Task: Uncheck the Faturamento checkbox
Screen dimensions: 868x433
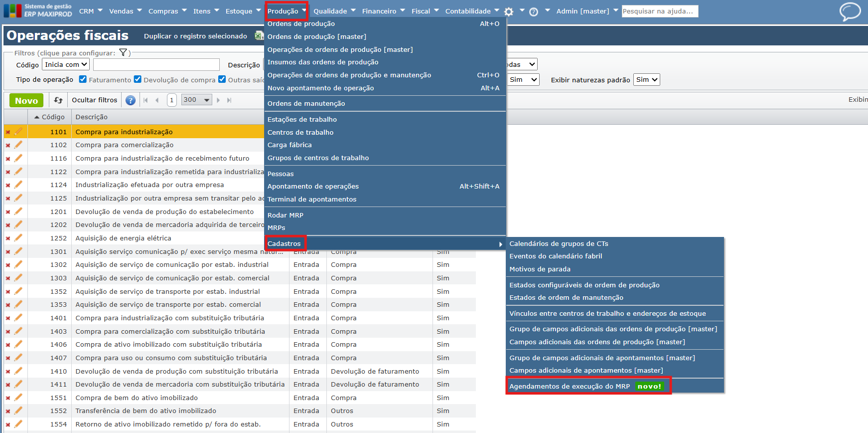Action: (x=83, y=79)
